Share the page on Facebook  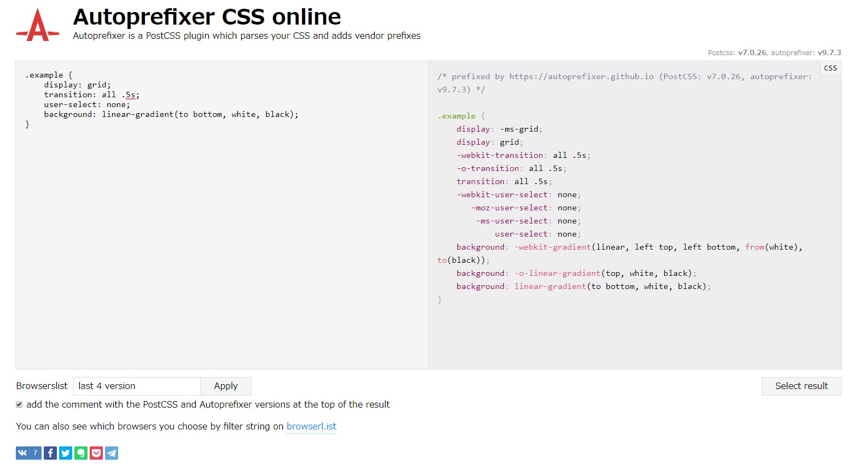[x=50, y=453]
